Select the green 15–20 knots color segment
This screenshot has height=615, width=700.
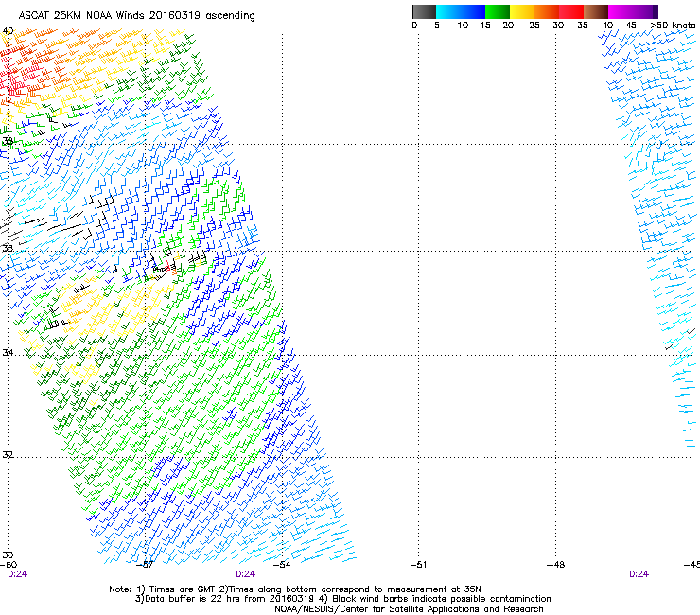click(x=498, y=11)
